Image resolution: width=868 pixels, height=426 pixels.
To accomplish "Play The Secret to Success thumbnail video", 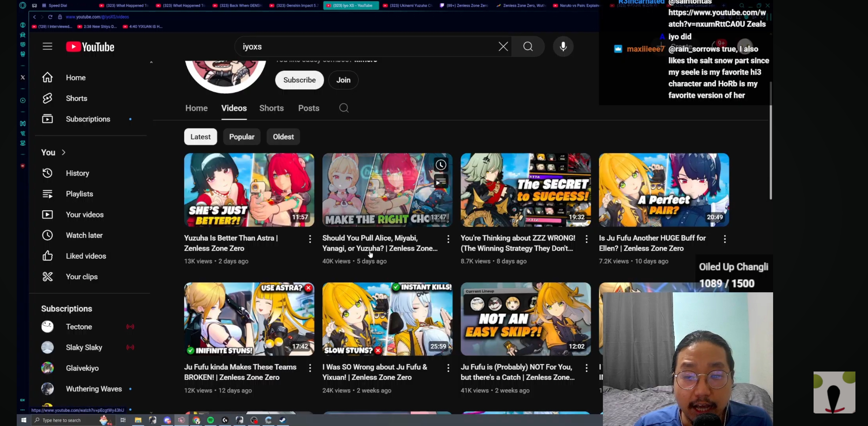I will tap(525, 190).
